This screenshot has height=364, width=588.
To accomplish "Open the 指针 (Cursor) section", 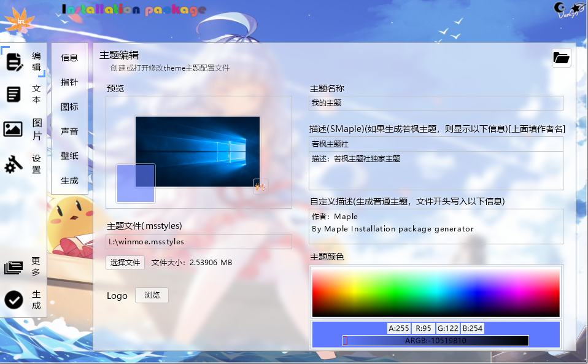I will [69, 82].
